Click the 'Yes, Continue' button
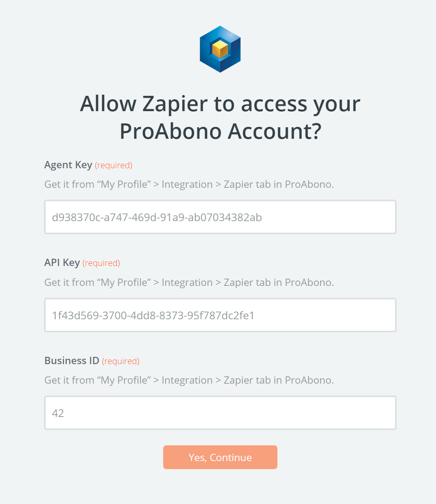This screenshot has width=436, height=504. (x=220, y=457)
